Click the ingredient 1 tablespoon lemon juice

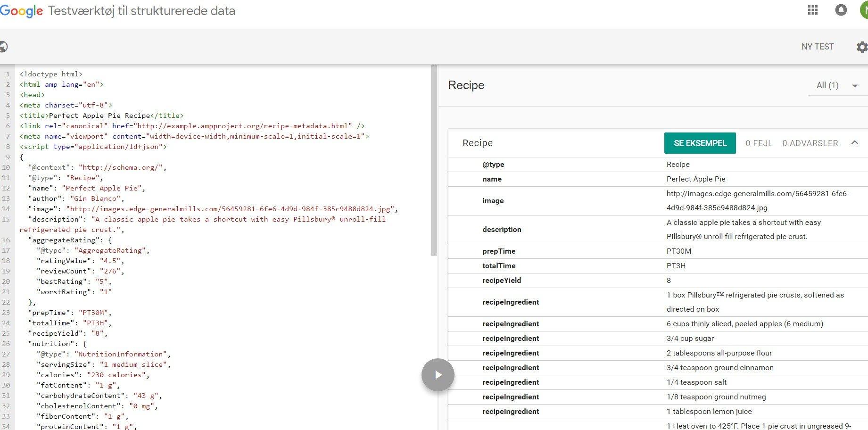[709, 412]
